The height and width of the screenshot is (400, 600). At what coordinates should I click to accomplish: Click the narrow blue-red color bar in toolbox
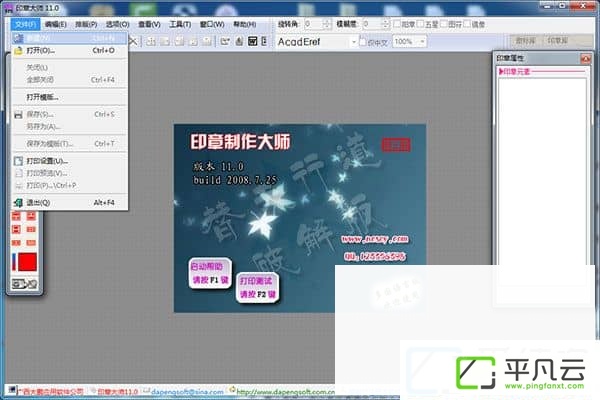[14, 262]
